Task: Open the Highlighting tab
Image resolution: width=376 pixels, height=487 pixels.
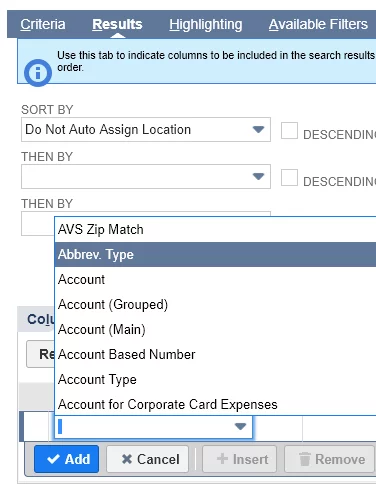Action: pos(206,24)
